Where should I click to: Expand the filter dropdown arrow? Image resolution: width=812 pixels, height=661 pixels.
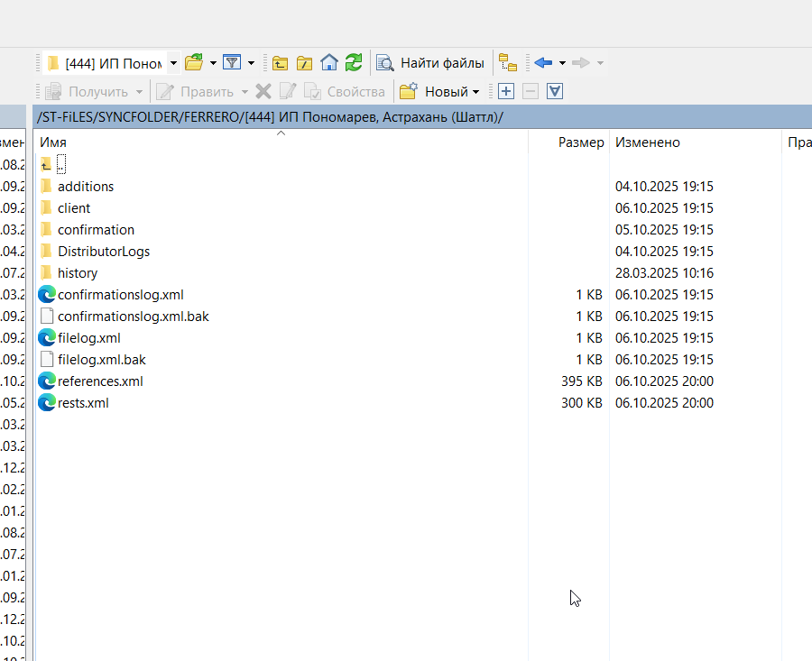pyautogui.click(x=251, y=63)
